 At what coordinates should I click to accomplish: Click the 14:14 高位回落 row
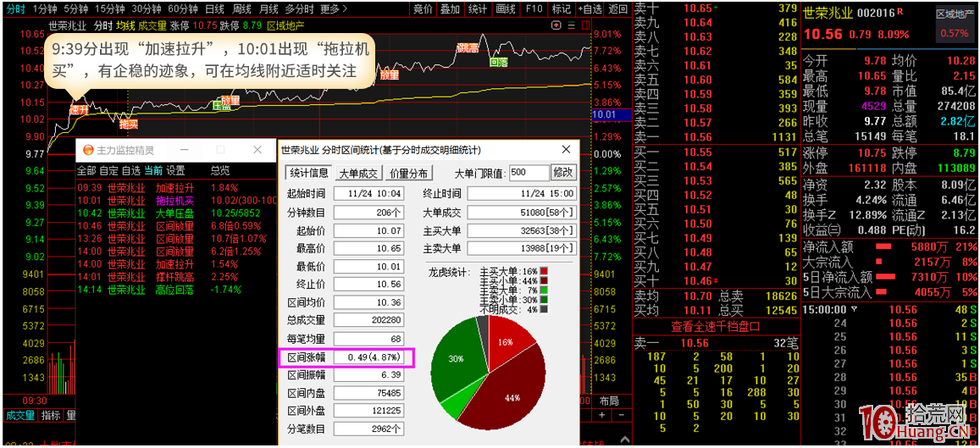(x=176, y=290)
